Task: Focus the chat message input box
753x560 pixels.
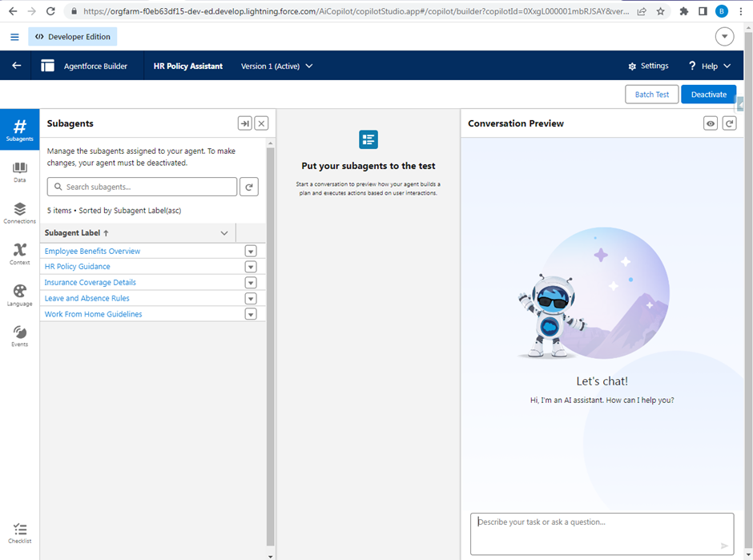Action: pyautogui.click(x=602, y=534)
